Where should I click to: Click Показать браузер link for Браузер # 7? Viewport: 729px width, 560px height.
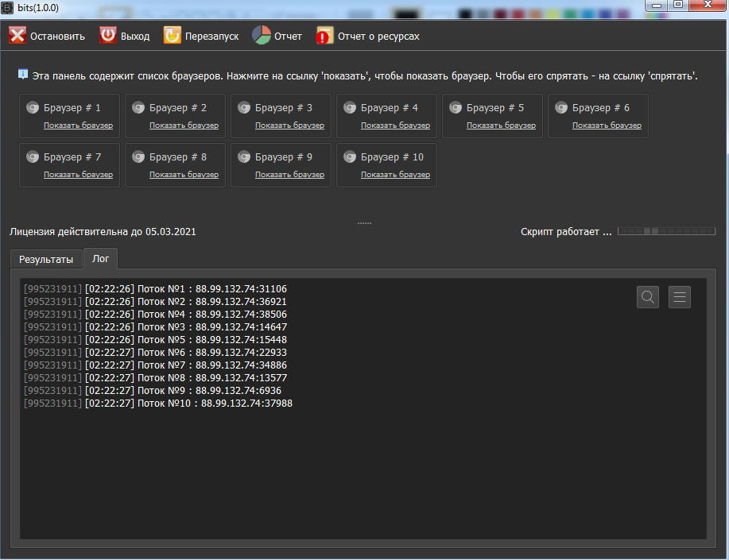click(x=78, y=175)
